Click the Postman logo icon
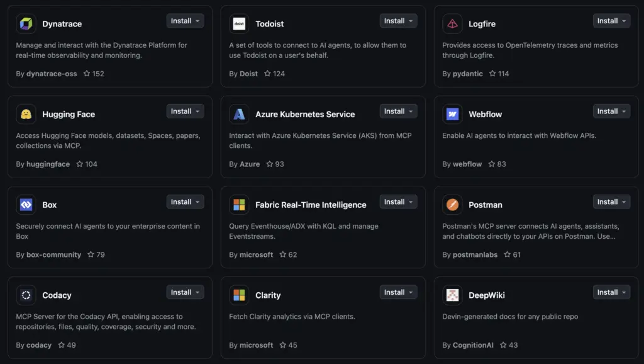Viewport: 644px width, 364px height. (x=452, y=205)
